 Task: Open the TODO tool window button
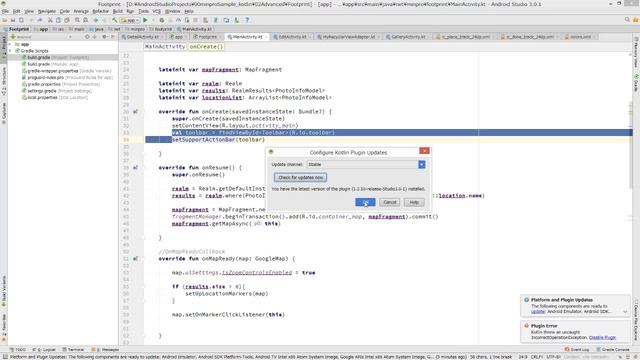point(18,350)
